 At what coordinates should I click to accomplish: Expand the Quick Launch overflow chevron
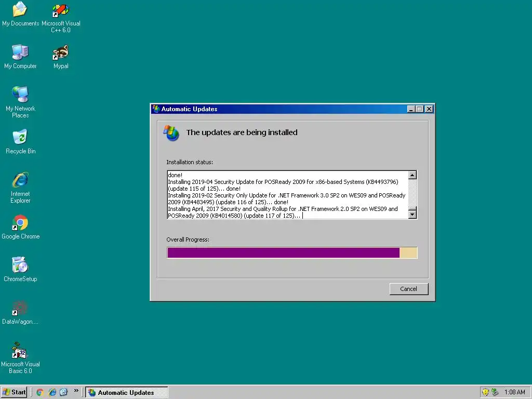[76, 391]
